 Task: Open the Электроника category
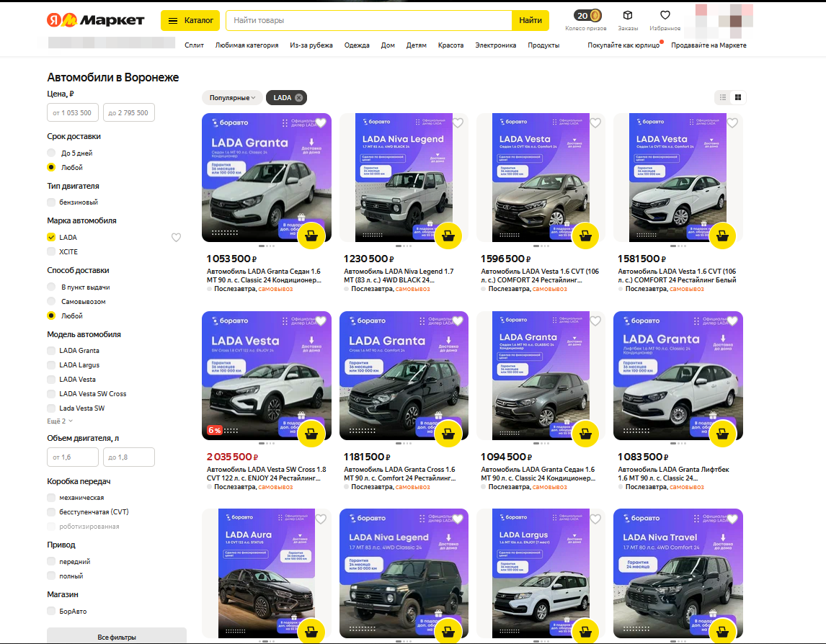point(496,45)
